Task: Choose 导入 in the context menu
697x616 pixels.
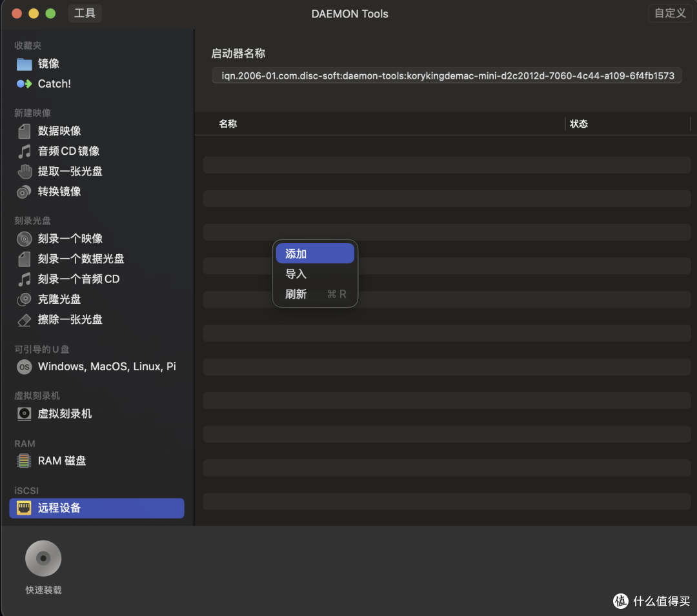Action: (x=315, y=274)
